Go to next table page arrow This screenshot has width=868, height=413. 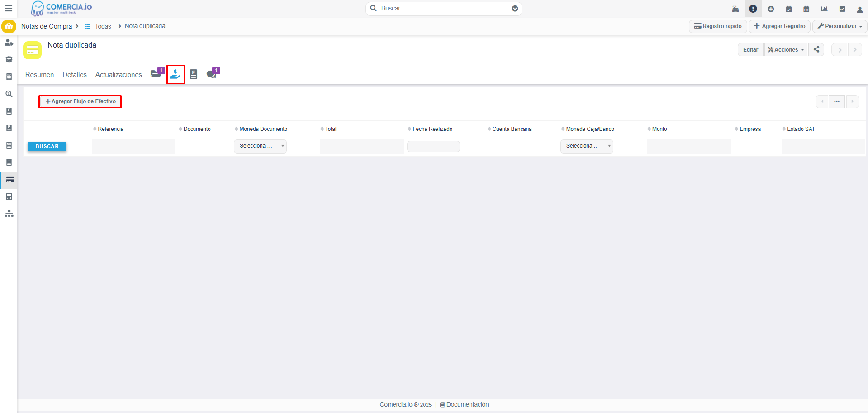coord(852,101)
